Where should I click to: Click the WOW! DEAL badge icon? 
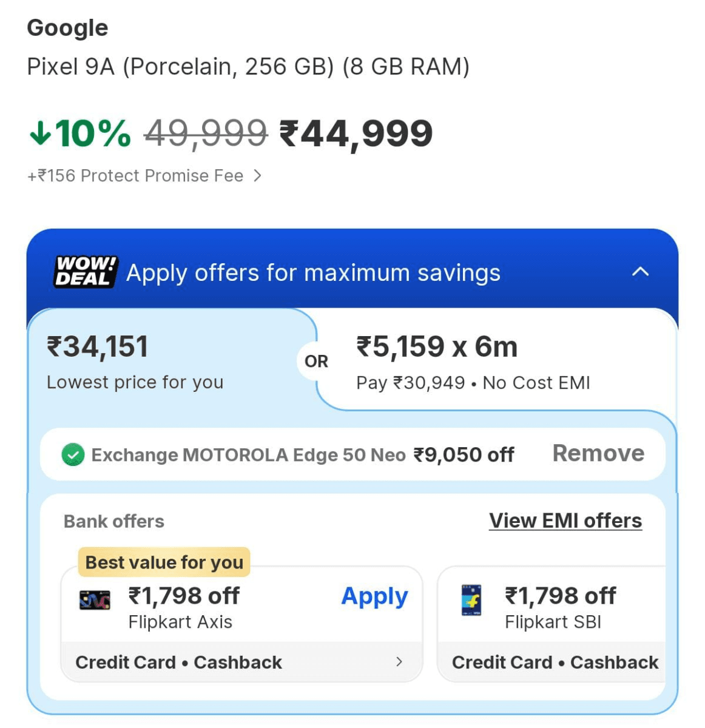click(86, 272)
